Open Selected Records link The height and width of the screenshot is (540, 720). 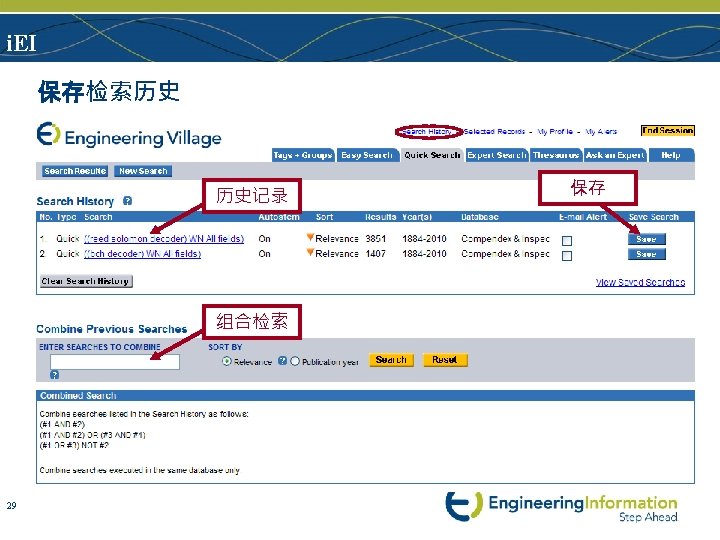point(494,132)
